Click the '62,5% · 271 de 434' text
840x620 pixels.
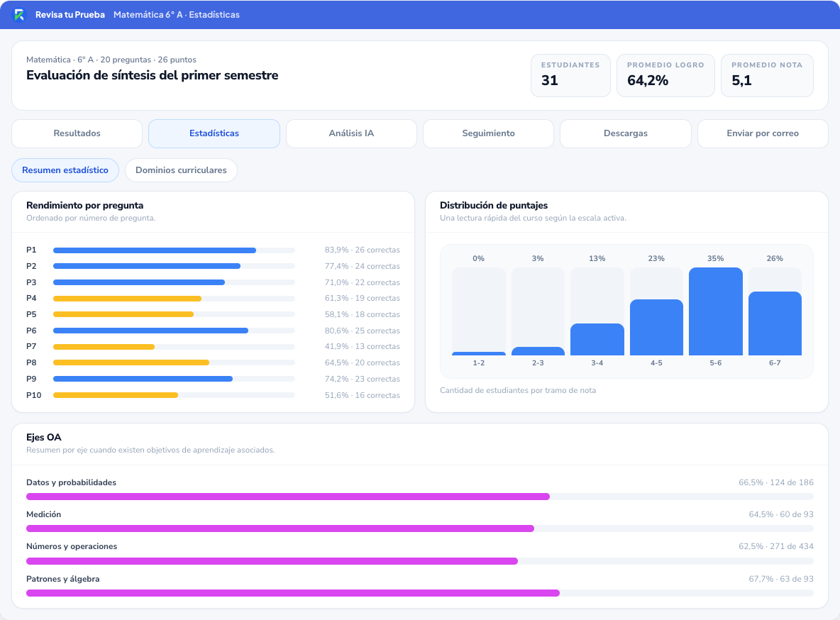[776, 547]
